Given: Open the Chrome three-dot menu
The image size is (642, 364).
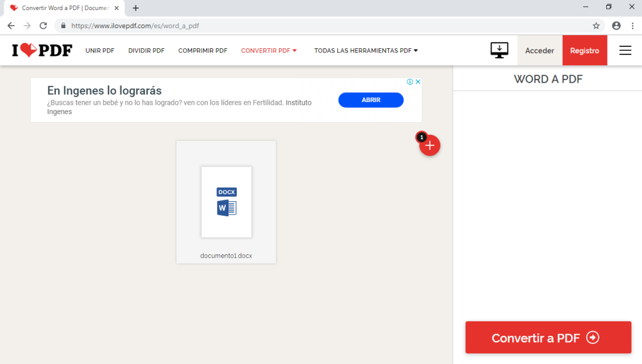Looking at the screenshot, I should tap(632, 26).
